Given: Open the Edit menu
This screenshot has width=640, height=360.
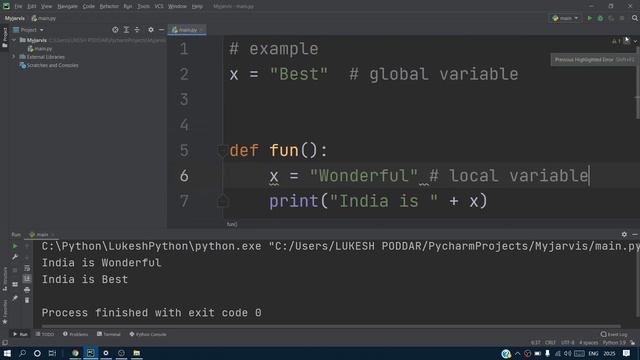Looking at the screenshot, I should coord(32,7).
